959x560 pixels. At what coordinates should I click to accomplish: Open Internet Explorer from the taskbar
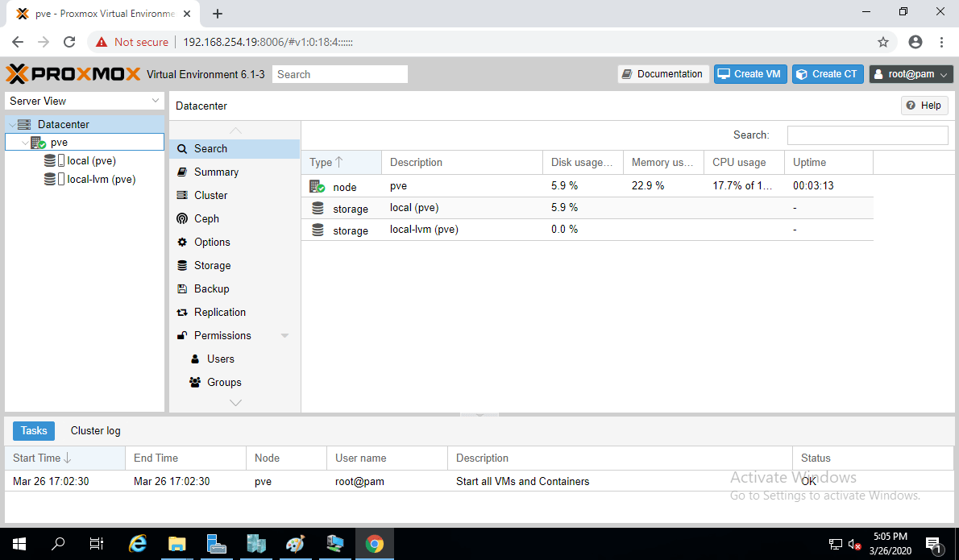point(138,544)
